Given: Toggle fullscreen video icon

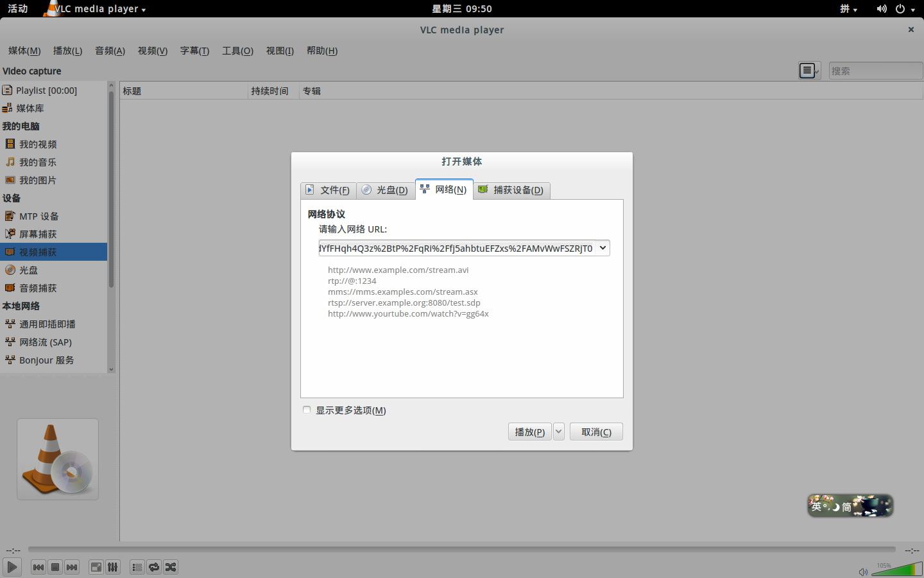Looking at the screenshot, I should [x=96, y=567].
